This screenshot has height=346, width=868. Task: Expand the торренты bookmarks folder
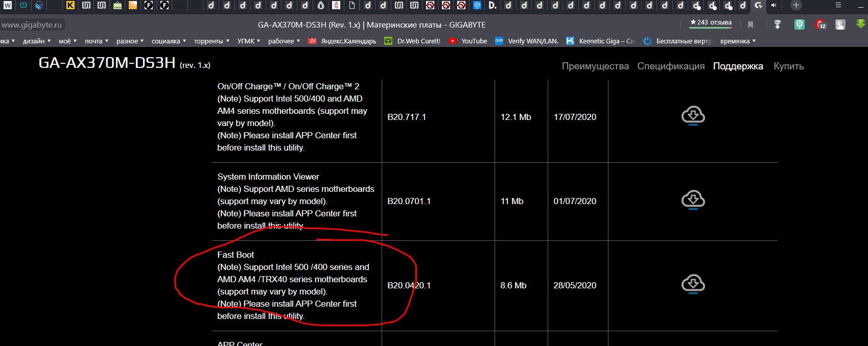click(212, 41)
